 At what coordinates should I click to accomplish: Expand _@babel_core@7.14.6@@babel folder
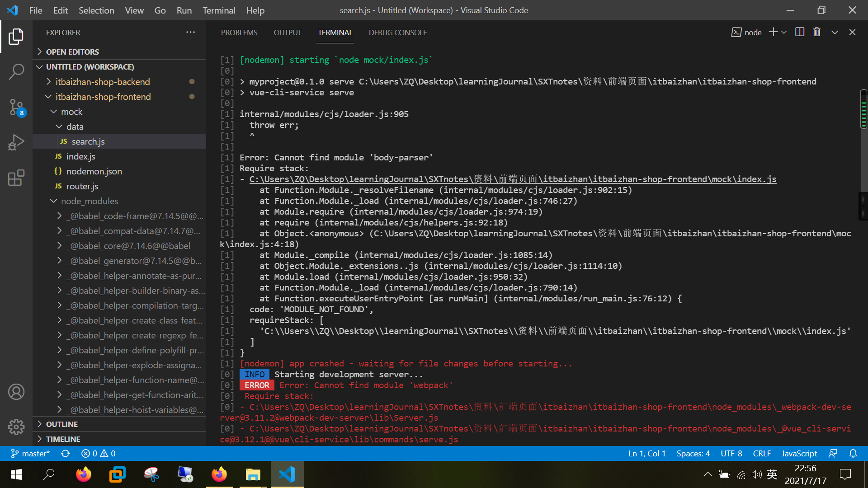[x=119, y=246]
